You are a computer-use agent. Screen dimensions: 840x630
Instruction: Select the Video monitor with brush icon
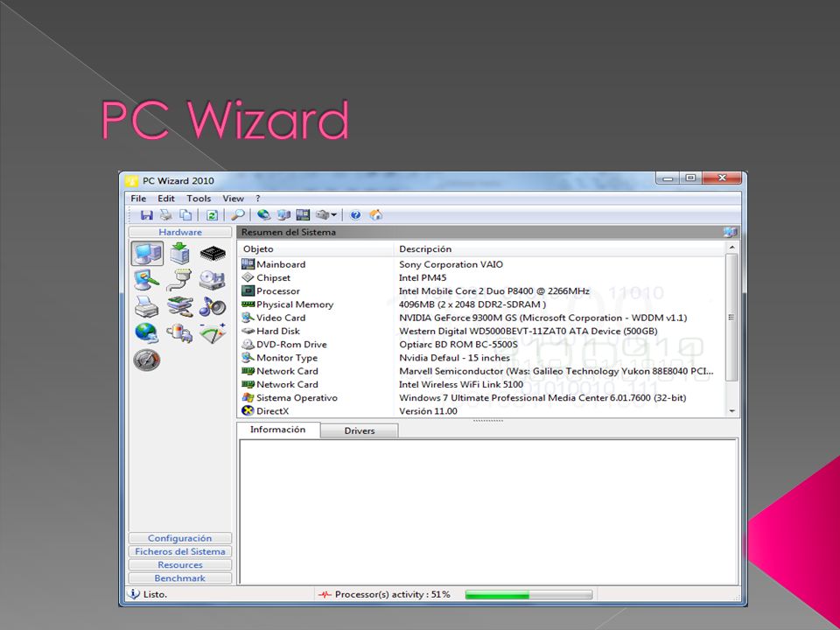(x=147, y=280)
